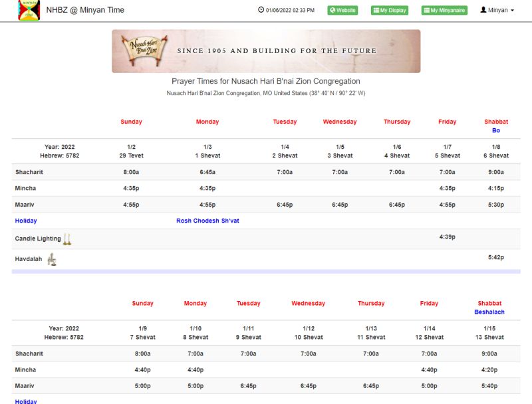Click the Thursday header in second week
This screenshot has height=404, width=532.
(371, 304)
